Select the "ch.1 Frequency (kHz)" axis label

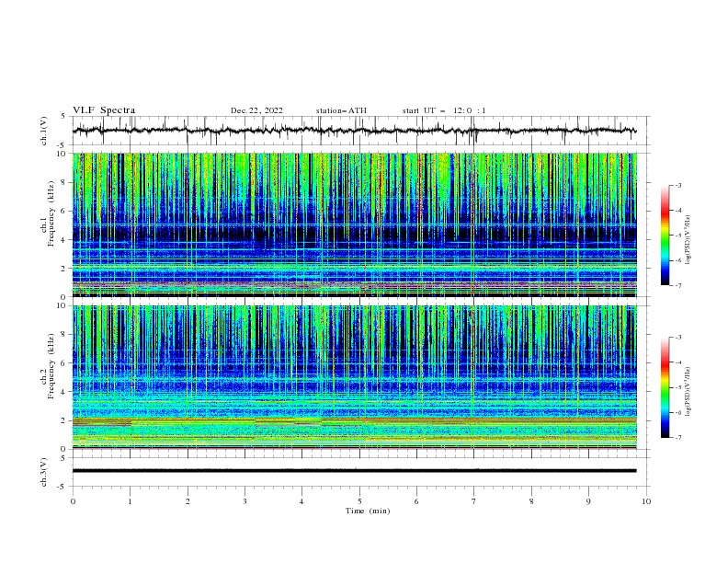pos(48,224)
